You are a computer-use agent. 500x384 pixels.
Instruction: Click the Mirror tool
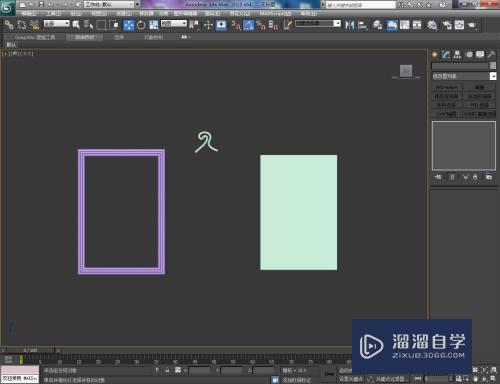[x=349, y=25]
